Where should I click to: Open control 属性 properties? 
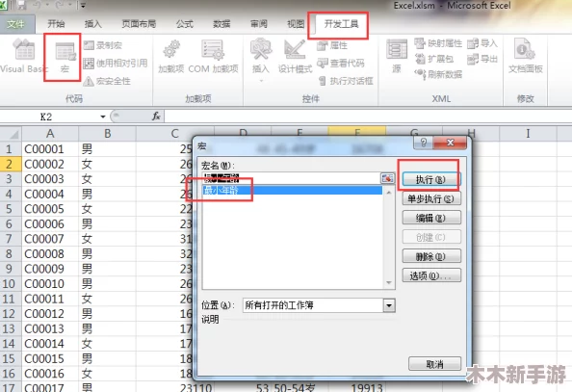point(332,45)
